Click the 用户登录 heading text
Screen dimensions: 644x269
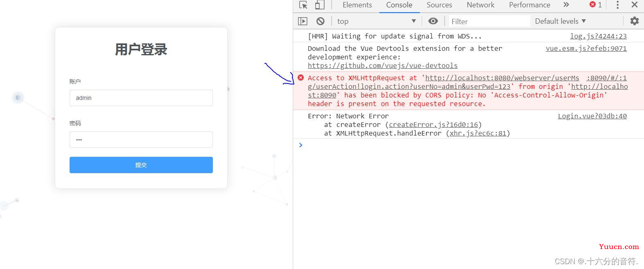pyautogui.click(x=141, y=50)
